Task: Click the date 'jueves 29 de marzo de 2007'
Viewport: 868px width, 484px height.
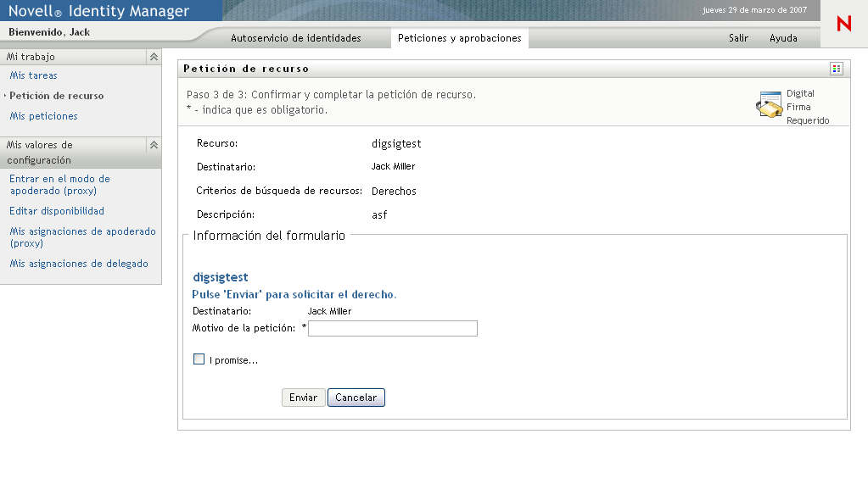Action: click(x=754, y=10)
